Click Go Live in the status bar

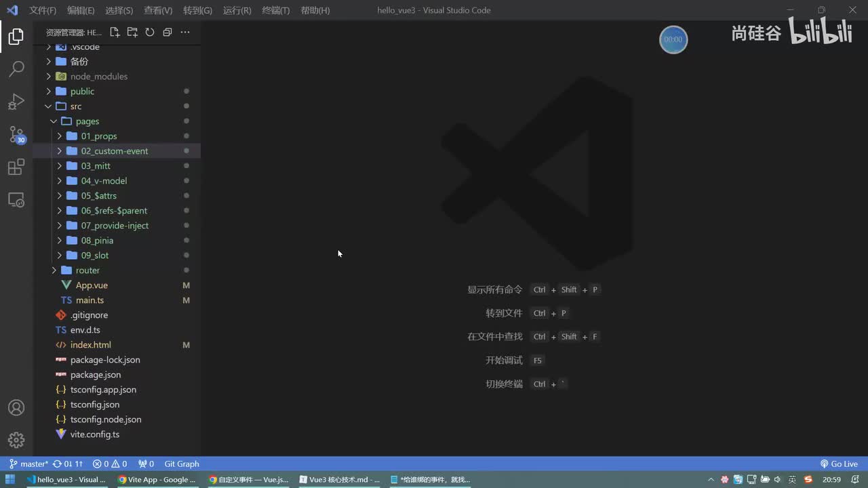coord(839,464)
